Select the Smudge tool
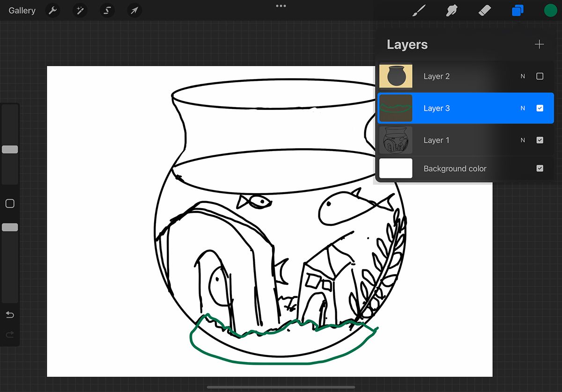The width and height of the screenshot is (562, 392). pyautogui.click(x=451, y=10)
